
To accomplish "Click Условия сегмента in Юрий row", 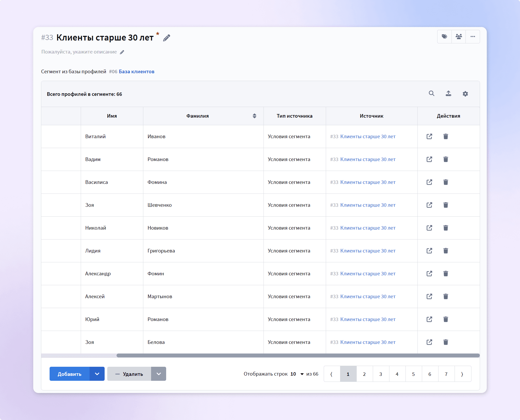I will click(289, 319).
